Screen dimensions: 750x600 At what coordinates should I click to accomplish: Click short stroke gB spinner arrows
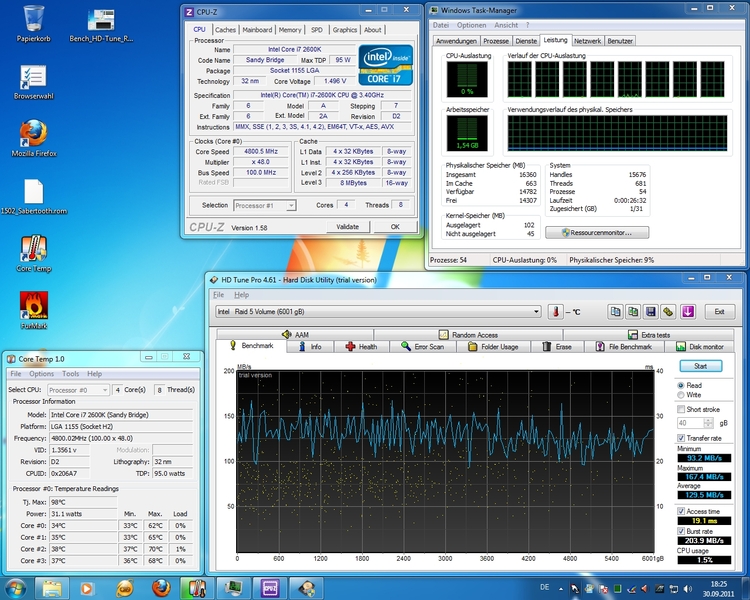[x=708, y=423]
